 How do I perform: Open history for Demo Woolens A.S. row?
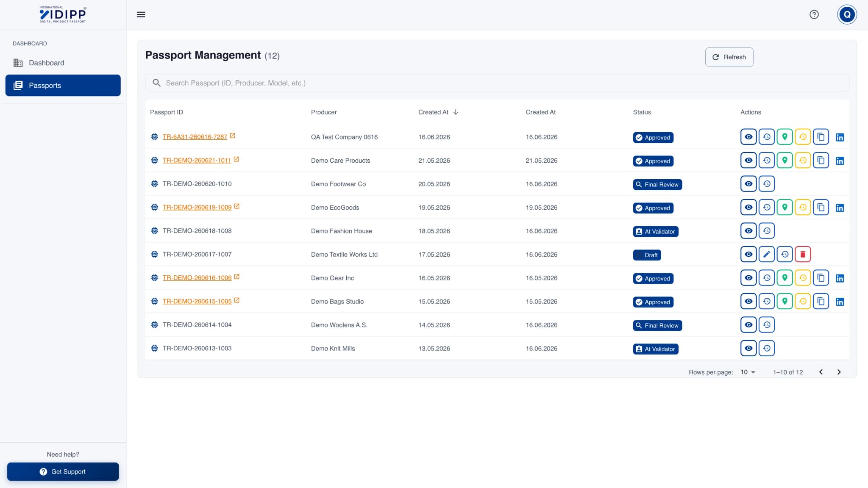point(767,325)
